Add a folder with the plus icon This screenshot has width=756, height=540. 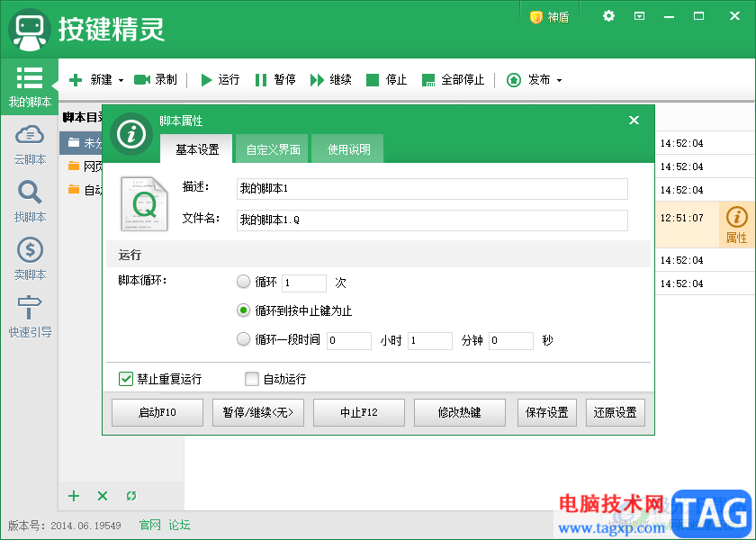[x=74, y=496]
